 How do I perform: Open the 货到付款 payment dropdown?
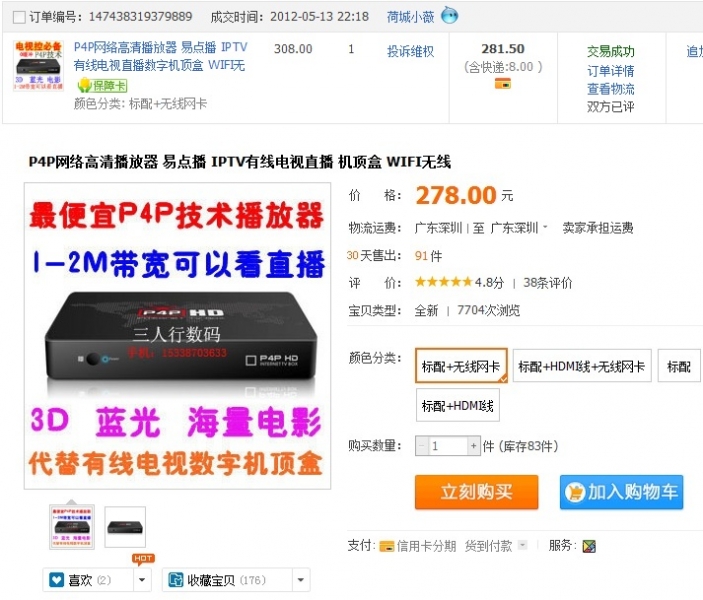tap(522, 545)
